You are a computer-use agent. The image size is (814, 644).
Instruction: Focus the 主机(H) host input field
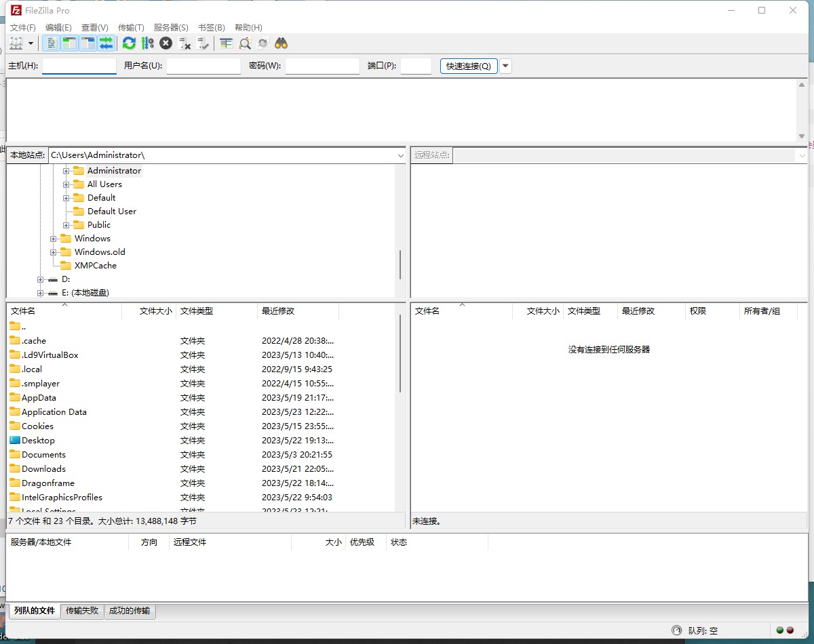pyautogui.click(x=79, y=66)
